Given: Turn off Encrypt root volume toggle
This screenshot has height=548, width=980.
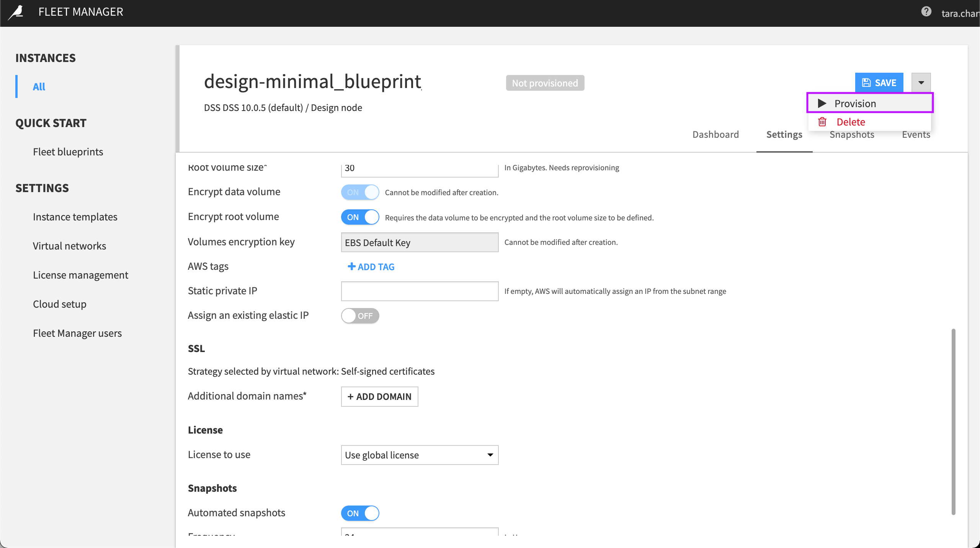Looking at the screenshot, I should pyautogui.click(x=360, y=217).
